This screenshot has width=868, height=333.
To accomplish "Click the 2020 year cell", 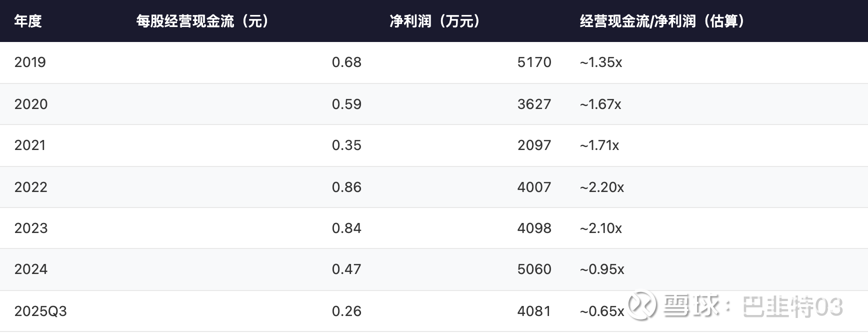I will [31, 104].
